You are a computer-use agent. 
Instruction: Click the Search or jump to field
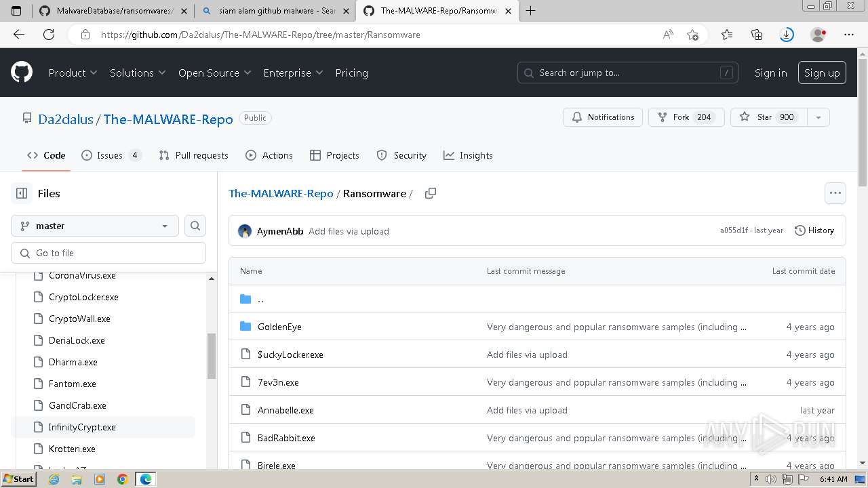(x=629, y=73)
